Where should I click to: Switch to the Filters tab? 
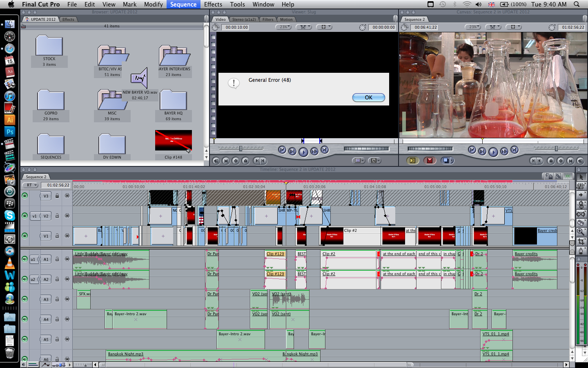tap(268, 19)
